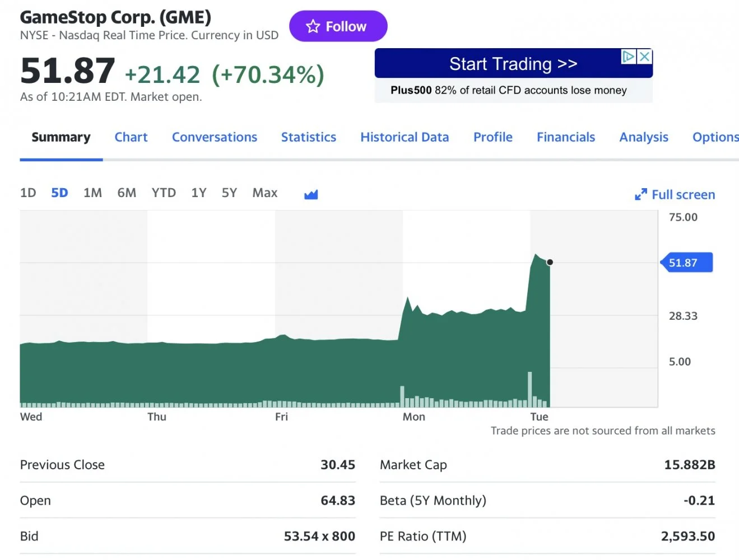Choose the YTD chart range
The width and height of the screenshot is (739, 560).
point(164,193)
